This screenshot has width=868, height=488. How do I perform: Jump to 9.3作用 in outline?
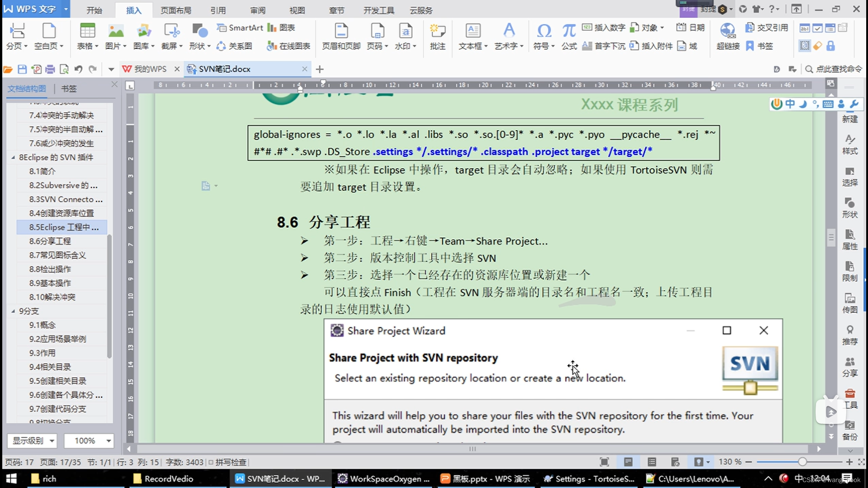point(42,353)
